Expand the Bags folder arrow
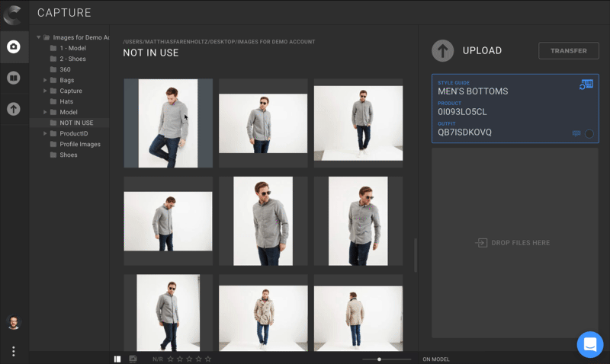Screen dimensions: 610x364 click(45, 80)
